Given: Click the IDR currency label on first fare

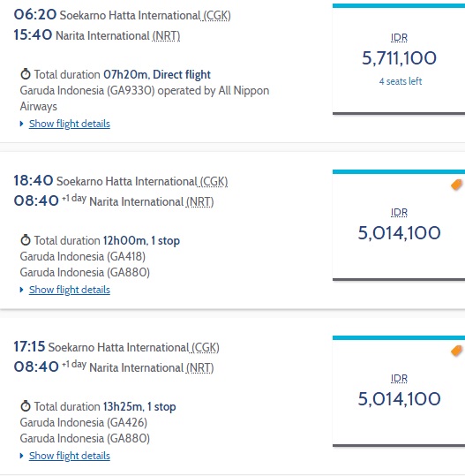Looking at the screenshot, I should pyautogui.click(x=399, y=37).
